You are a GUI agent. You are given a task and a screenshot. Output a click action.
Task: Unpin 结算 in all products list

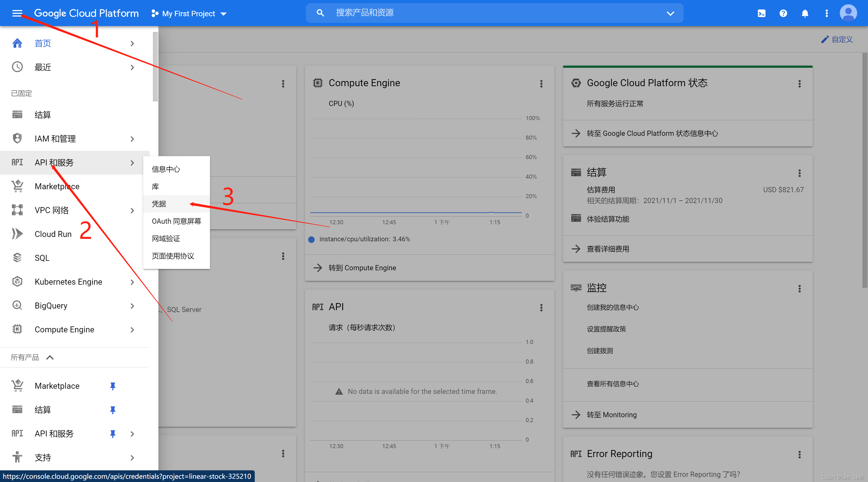click(x=113, y=410)
